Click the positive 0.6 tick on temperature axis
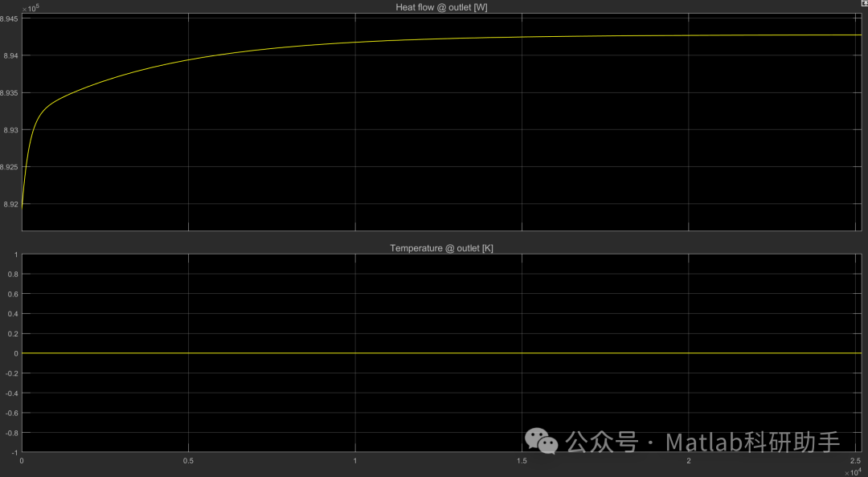Screen dimensions: 868x477 13,295
